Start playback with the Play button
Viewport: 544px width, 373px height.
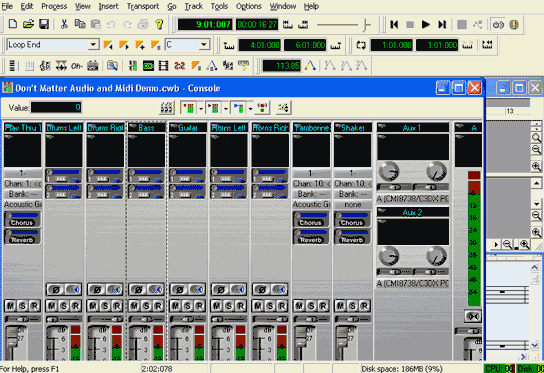[x=426, y=25]
